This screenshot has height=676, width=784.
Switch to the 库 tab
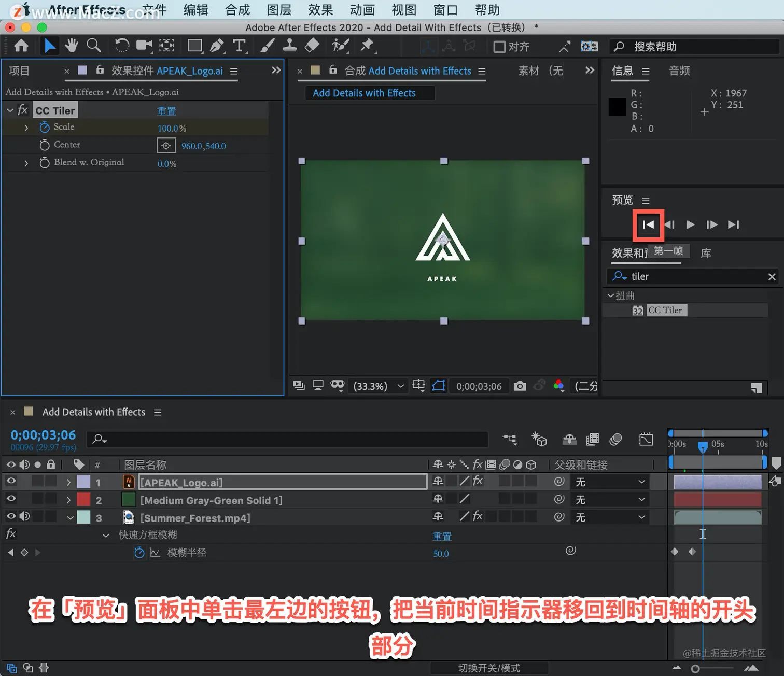706,253
